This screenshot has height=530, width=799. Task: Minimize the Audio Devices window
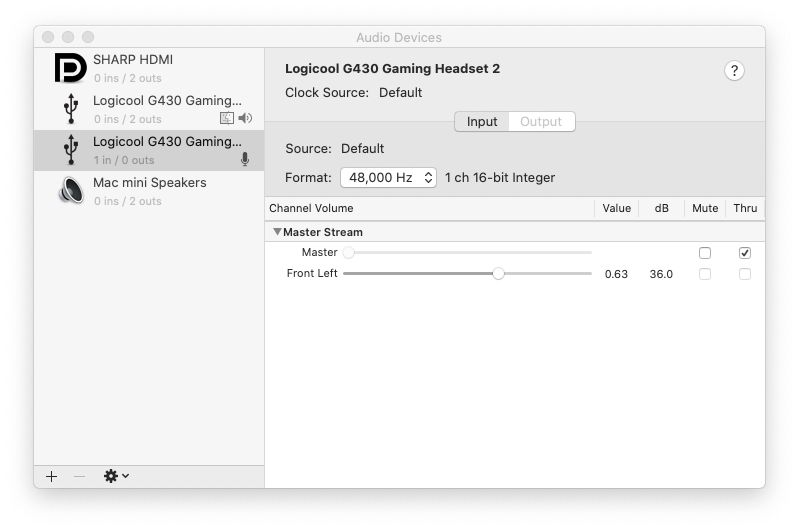tap(68, 37)
